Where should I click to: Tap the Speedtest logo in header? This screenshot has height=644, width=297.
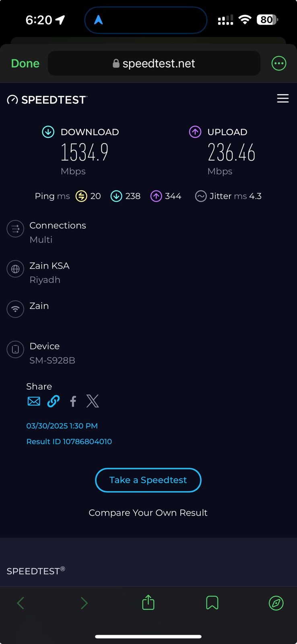(x=47, y=100)
